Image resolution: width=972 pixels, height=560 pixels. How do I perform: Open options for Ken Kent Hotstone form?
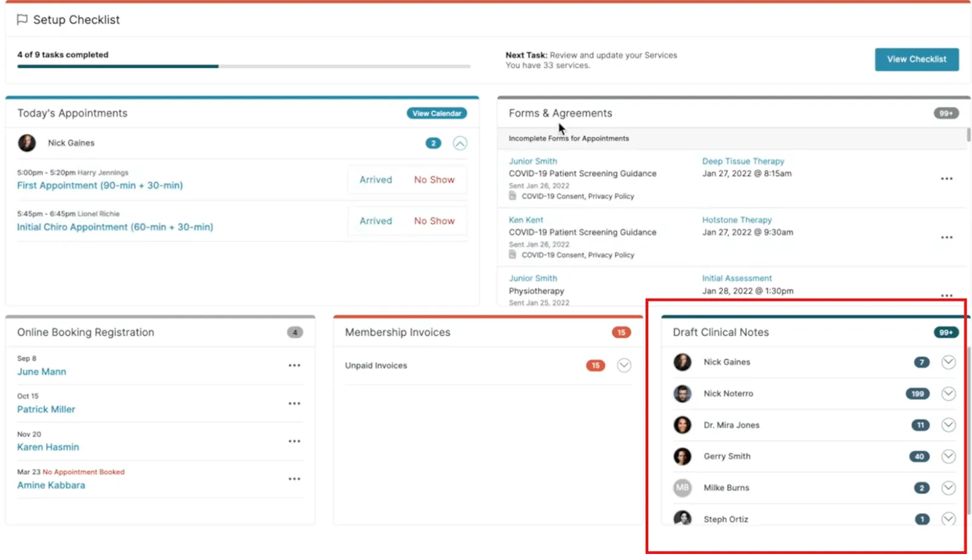946,237
